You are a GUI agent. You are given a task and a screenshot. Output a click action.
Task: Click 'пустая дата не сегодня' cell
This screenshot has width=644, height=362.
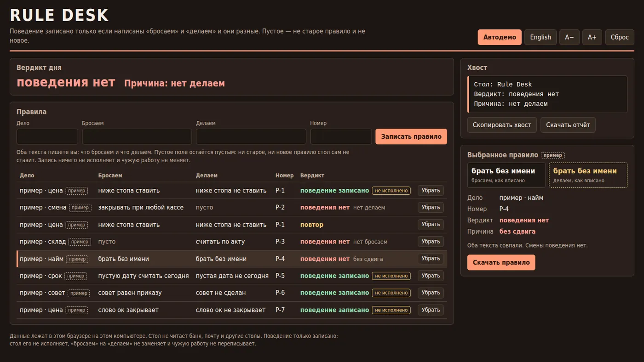coord(232,276)
